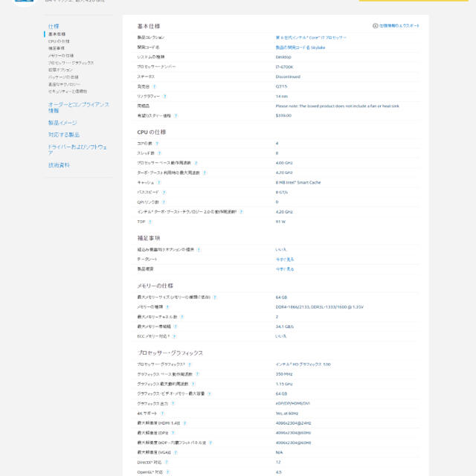Open help for 最大解像度 (VGA)
This screenshot has height=476, width=476.
(x=176, y=452)
